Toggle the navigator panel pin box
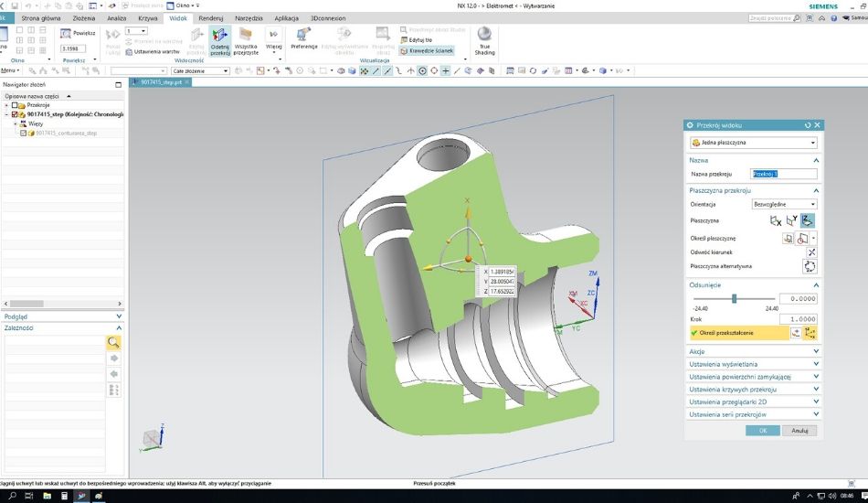868x503 pixels. 118,85
